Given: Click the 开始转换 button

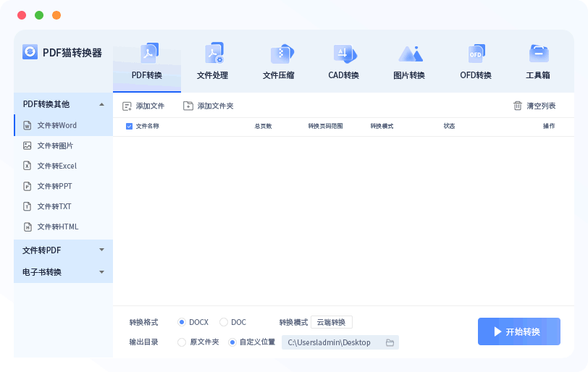Looking at the screenshot, I should pos(518,331).
